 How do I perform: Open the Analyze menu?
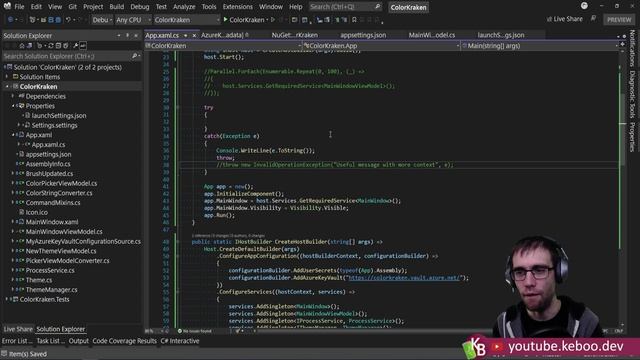[184, 7]
